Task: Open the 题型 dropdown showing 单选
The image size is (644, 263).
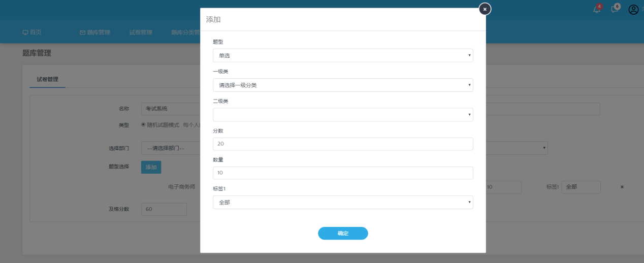Action: 343,55
